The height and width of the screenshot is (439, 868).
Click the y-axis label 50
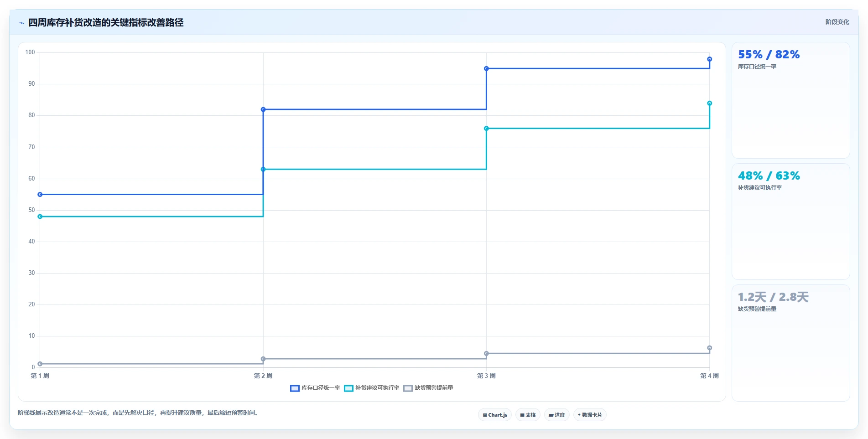coord(31,210)
